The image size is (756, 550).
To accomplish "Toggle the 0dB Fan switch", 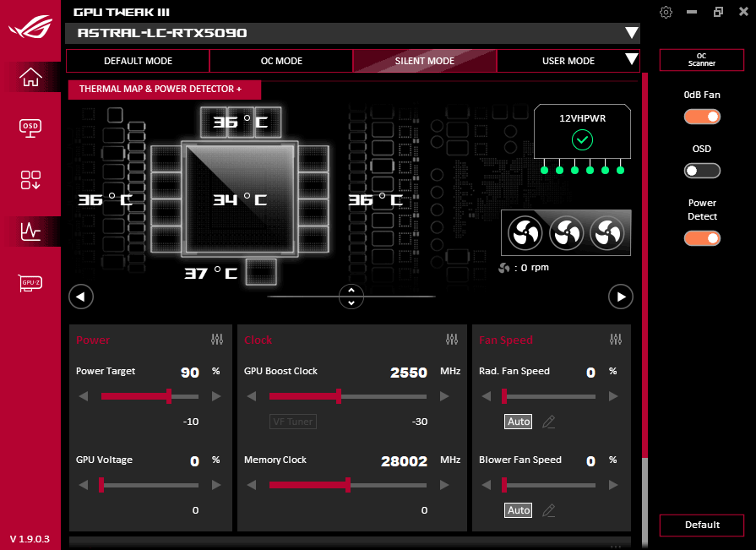I will pyautogui.click(x=702, y=117).
